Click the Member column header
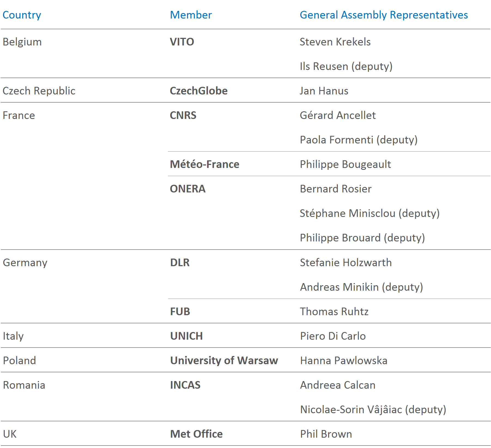Screen dimensions: 491x448 (x=191, y=15)
